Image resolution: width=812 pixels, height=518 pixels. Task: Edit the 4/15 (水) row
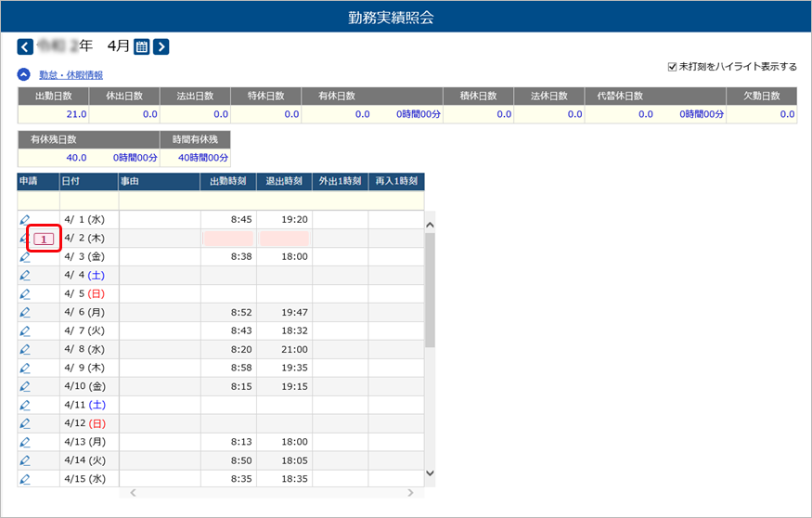24,479
